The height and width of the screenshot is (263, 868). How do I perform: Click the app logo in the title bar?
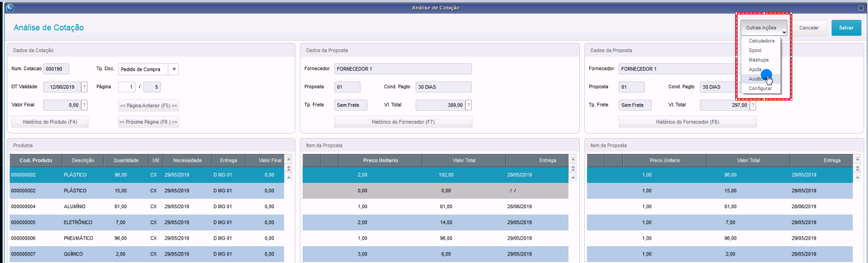10,8
